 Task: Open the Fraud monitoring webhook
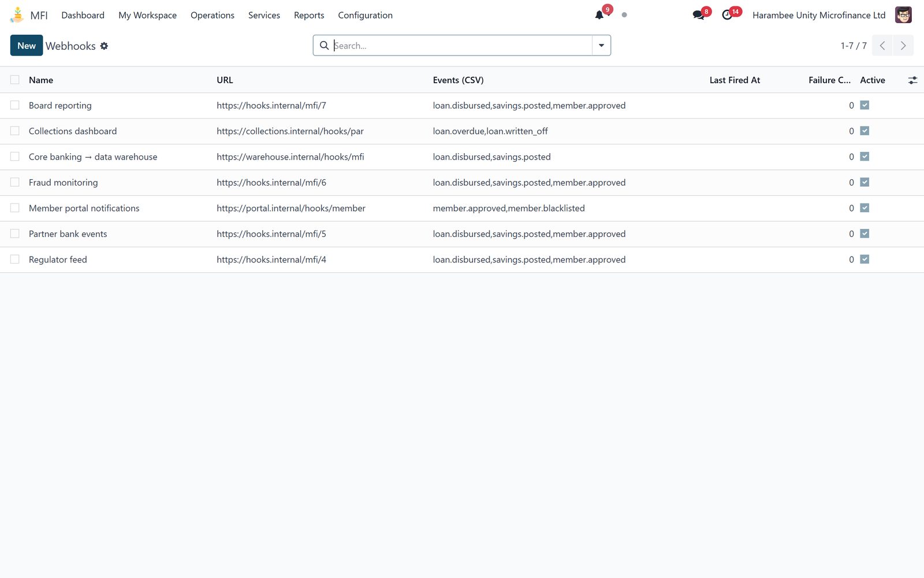point(64,182)
